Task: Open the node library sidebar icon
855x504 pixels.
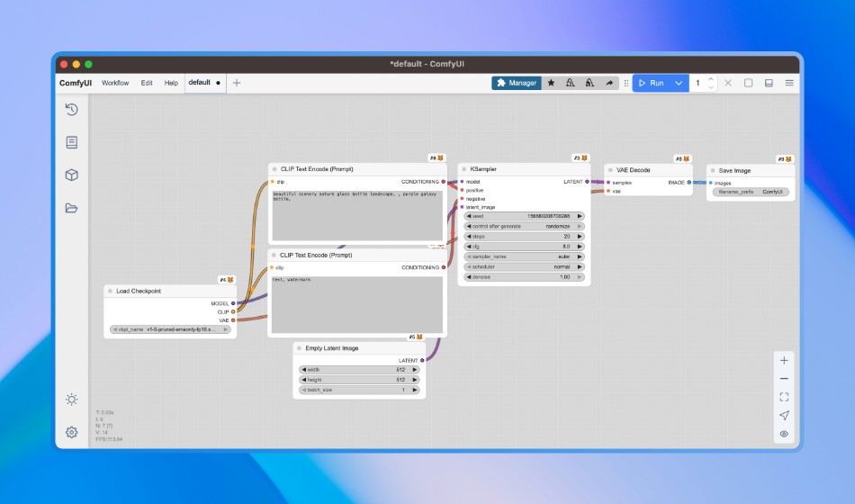Action: pyautogui.click(x=71, y=142)
